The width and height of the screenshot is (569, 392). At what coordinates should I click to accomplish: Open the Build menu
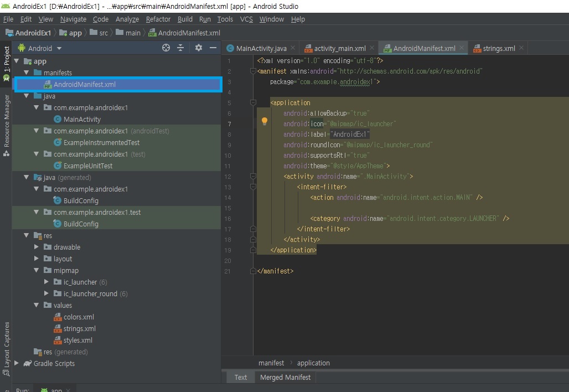[185, 19]
